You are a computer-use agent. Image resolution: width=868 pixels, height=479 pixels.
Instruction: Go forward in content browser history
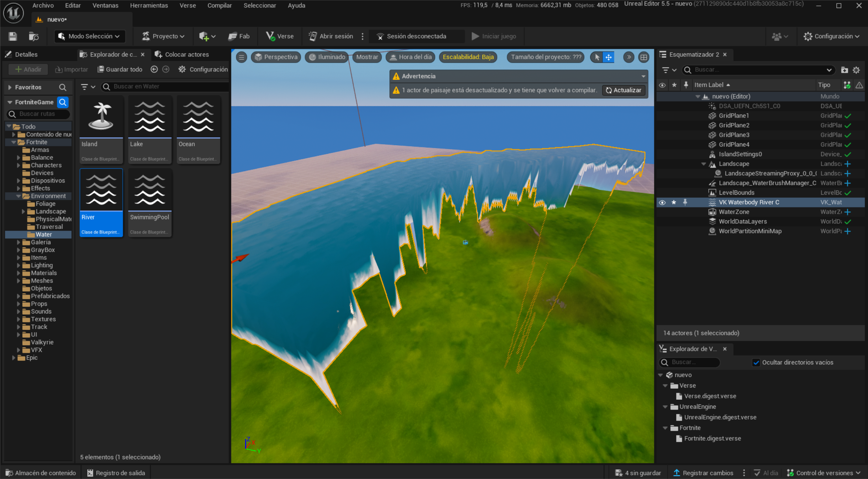tap(166, 69)
